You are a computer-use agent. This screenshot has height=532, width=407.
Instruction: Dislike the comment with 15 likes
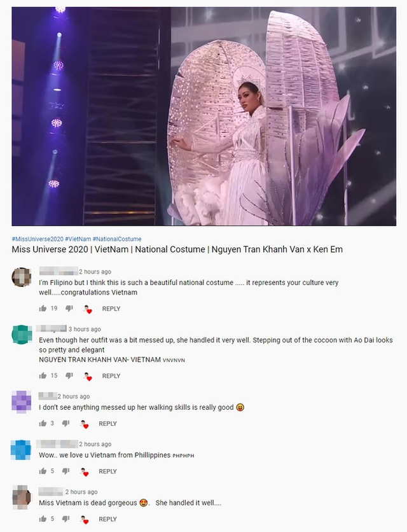click(69, 375)
